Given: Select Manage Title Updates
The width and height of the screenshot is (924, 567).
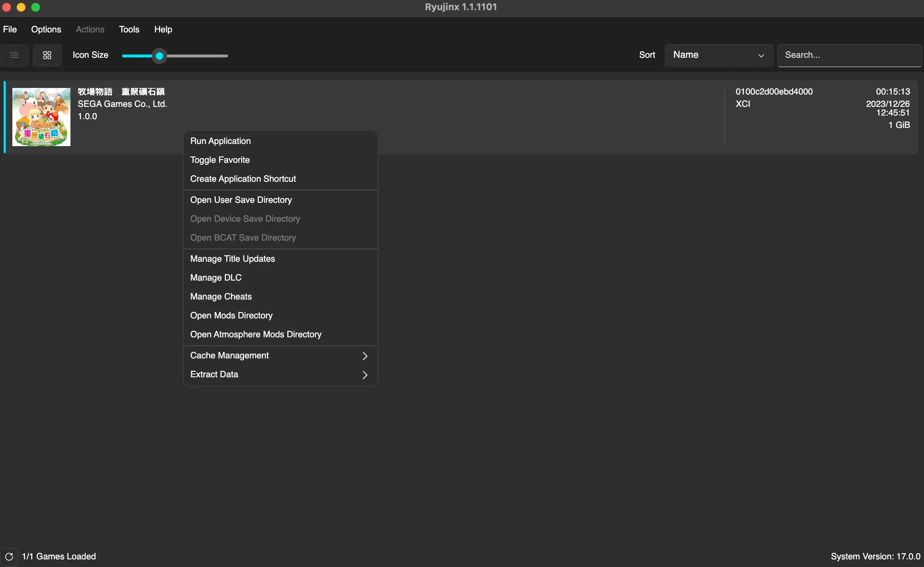Looking at the screenshot, I should [x=232, y=258].
